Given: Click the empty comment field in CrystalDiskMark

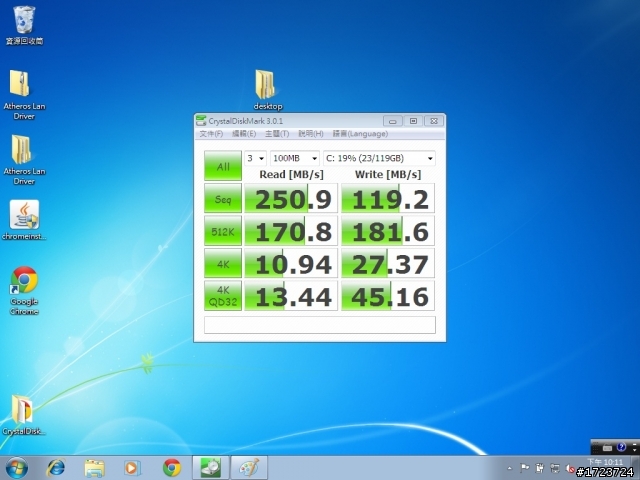Looking at the screenshot, I should point(320,325).
